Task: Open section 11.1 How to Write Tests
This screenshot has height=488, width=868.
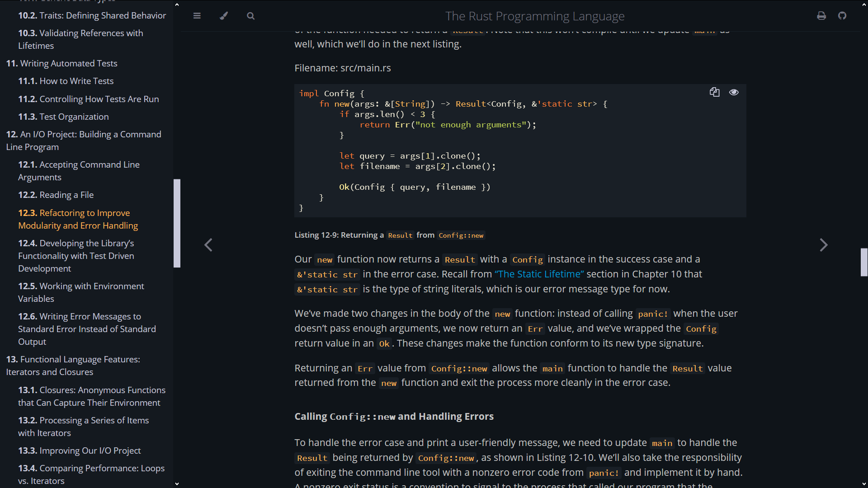Action: pos(66,81)
